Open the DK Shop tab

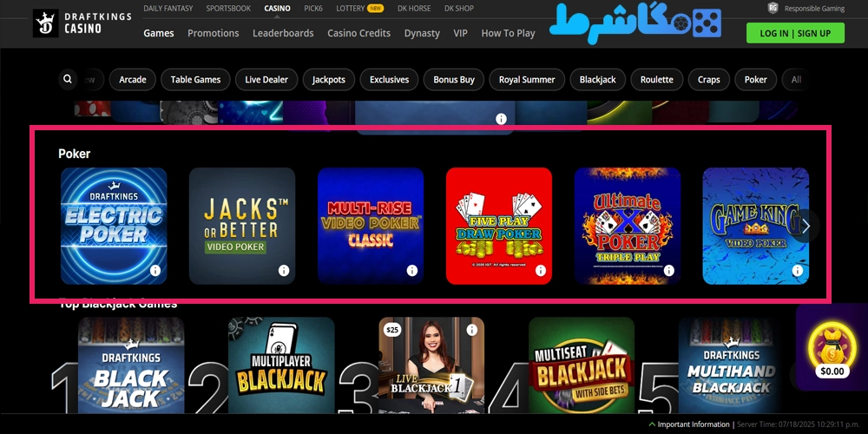point(460,9)
